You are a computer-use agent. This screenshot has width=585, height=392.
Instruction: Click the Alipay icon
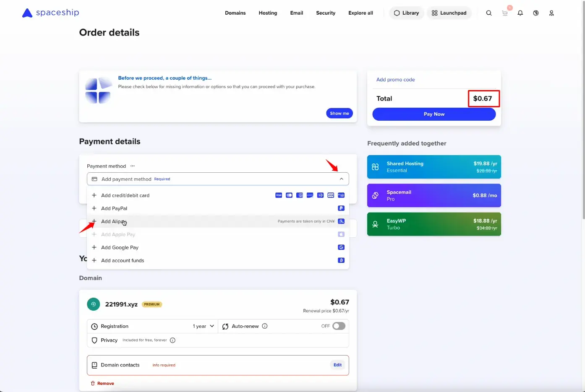click(341, 221)
